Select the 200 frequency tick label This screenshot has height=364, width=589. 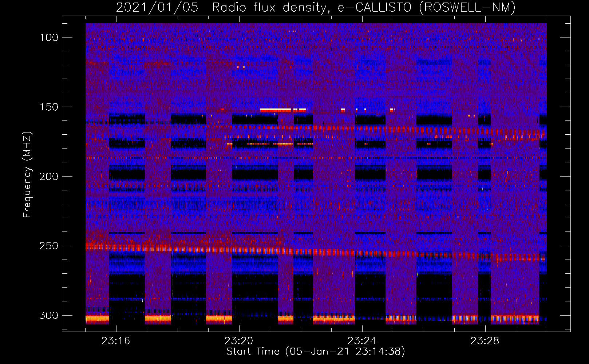[49, 177]
